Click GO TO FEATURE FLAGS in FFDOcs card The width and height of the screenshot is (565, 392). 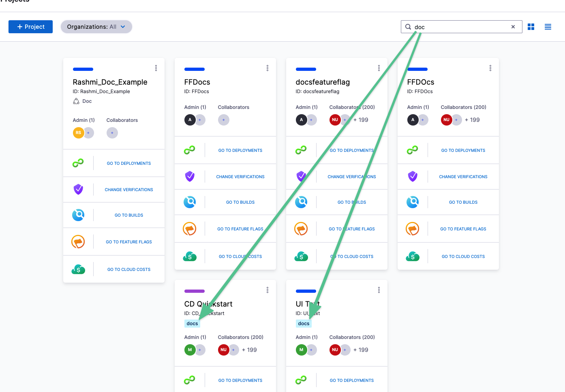[463, 229]
